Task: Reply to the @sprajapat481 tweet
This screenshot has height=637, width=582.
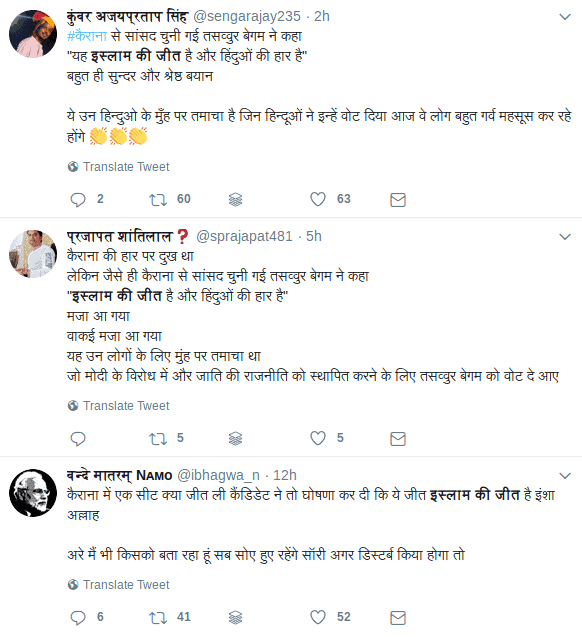Action: pyautogui.click(x=78, y=438)
